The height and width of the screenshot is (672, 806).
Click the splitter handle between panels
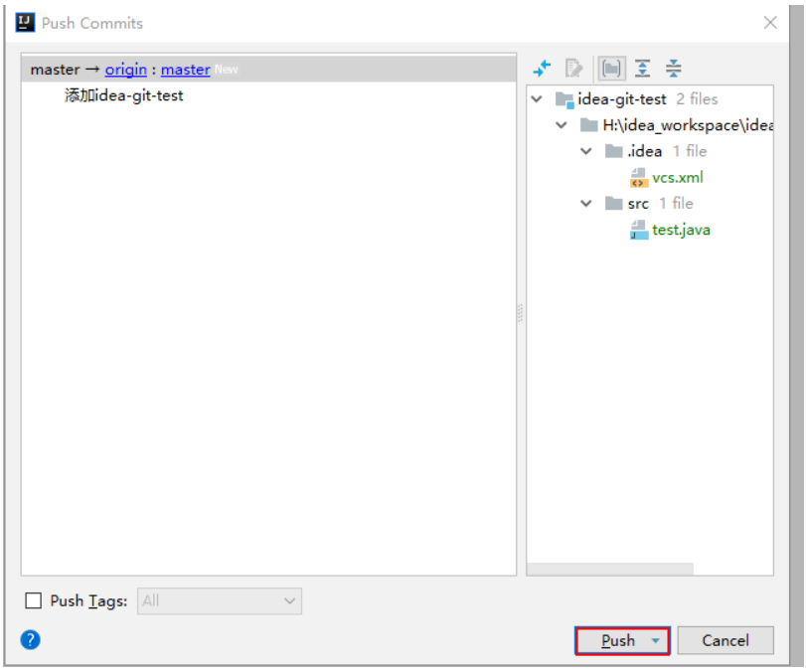coord(521,313)
